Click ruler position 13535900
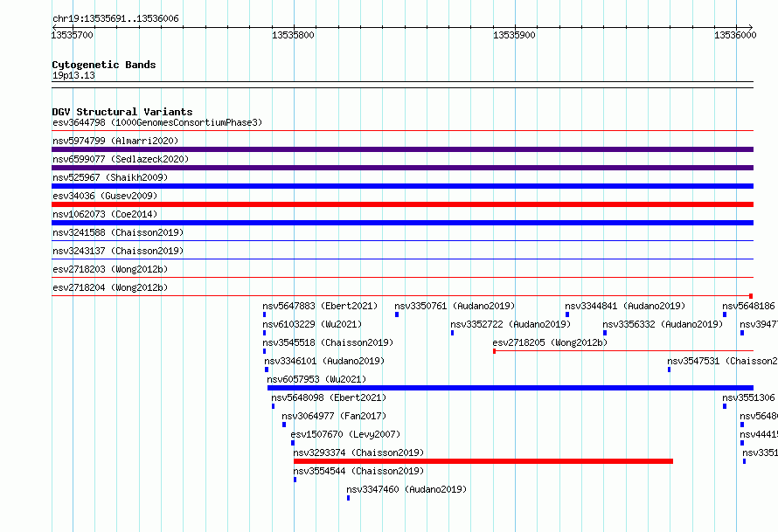Screen dimensions: 778x532 (515, 35)
